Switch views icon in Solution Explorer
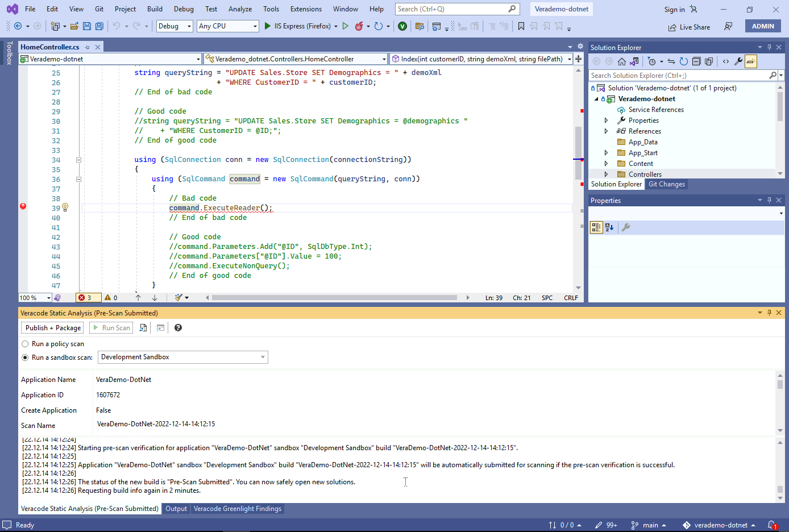 tap(634, 61)
